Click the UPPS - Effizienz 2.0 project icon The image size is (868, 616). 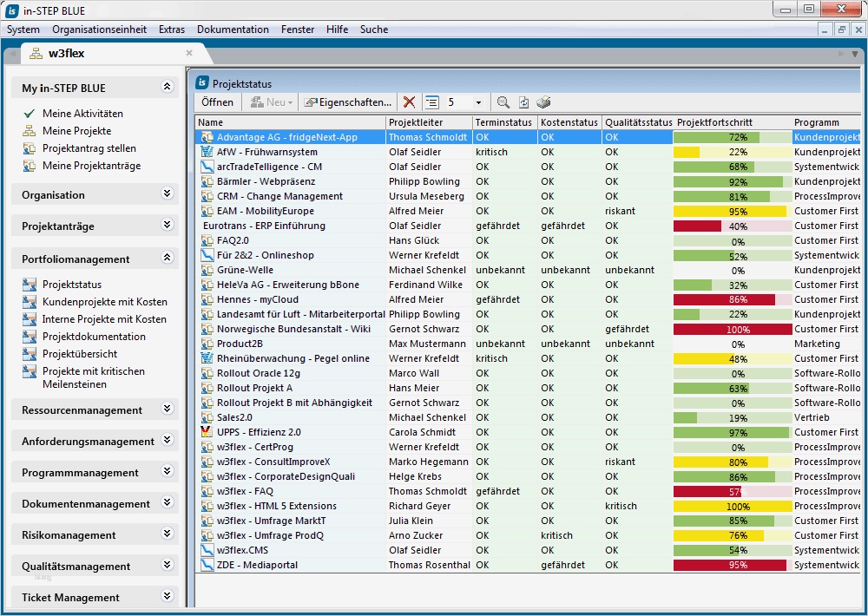[x=207, y=432]
